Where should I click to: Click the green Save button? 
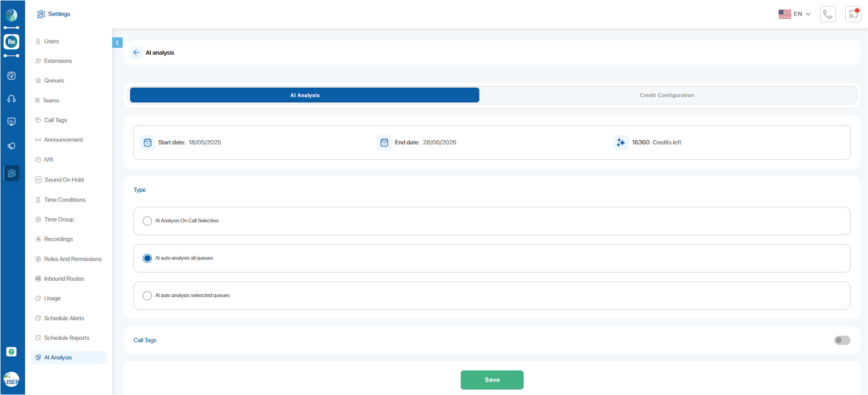[492, 380]
